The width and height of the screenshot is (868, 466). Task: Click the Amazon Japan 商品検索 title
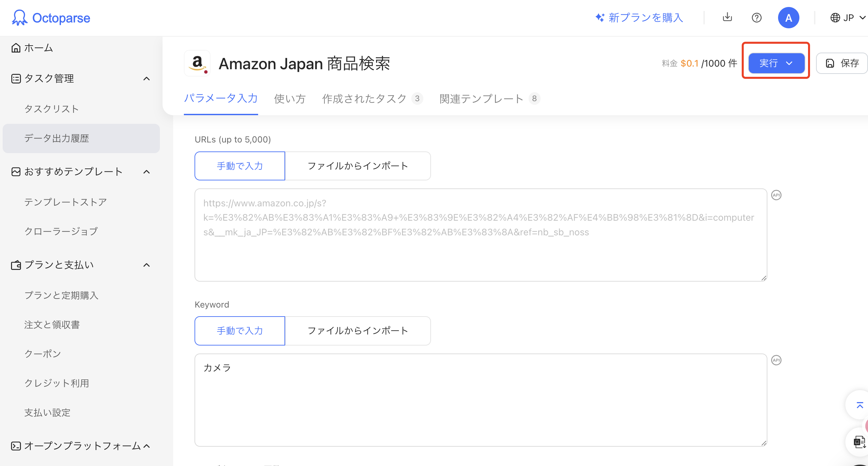pyautogui.click(x=304, y=63)
